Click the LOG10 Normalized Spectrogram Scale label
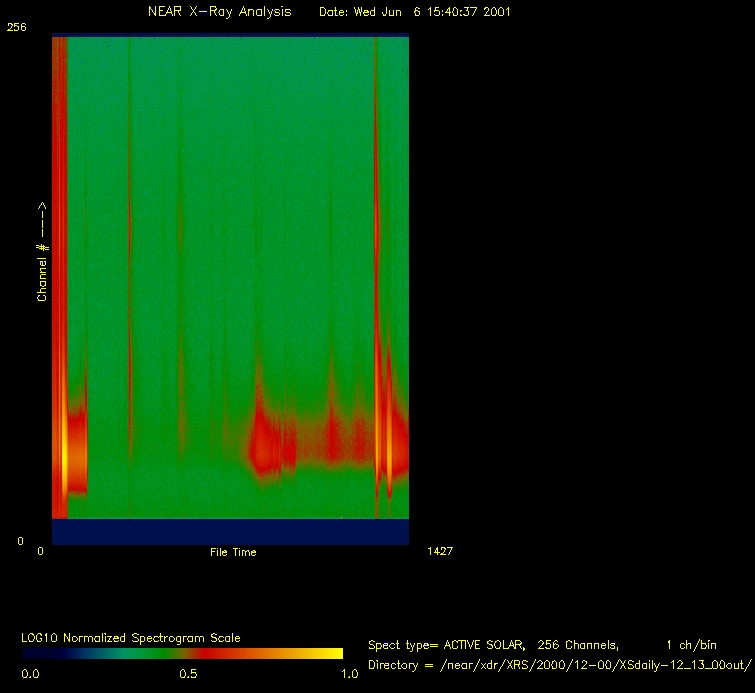The image size is (755, 693). (131, 637)
